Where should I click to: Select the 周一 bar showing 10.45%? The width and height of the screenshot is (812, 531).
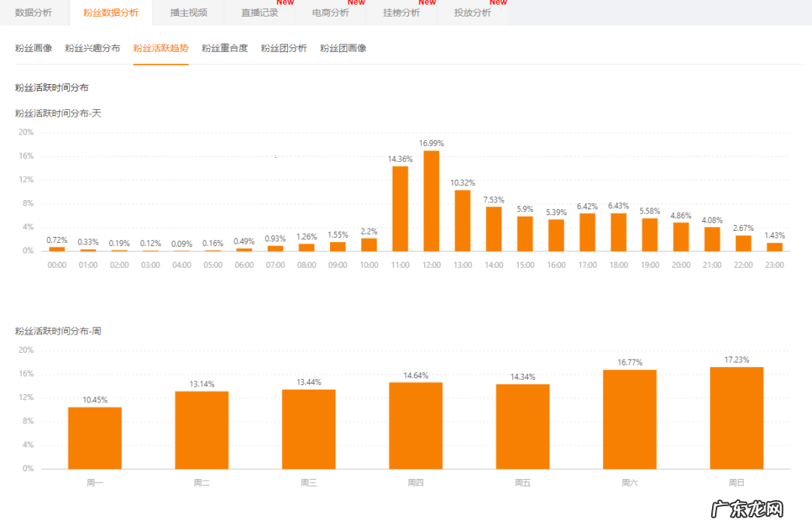94,436
